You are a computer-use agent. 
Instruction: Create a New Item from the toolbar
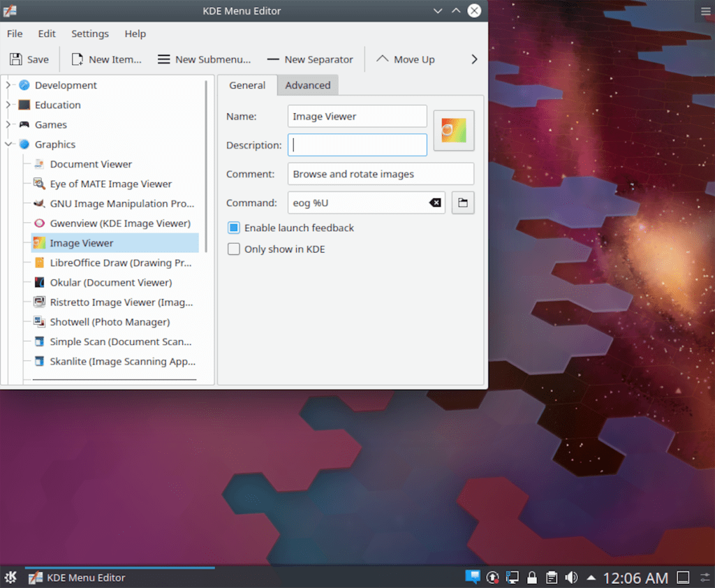[x=106, y=59]
